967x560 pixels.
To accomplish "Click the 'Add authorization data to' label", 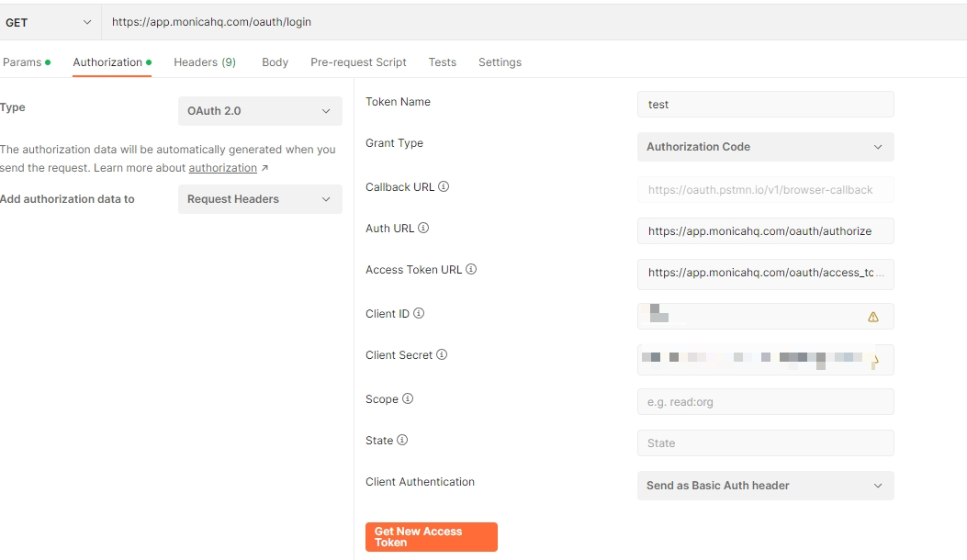I will tap(67, 199).
